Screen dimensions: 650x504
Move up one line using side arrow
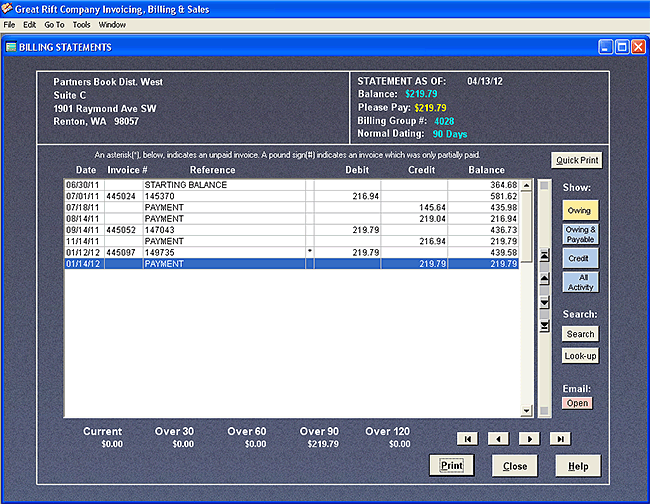pyautogui.click(x=544, y=279)
